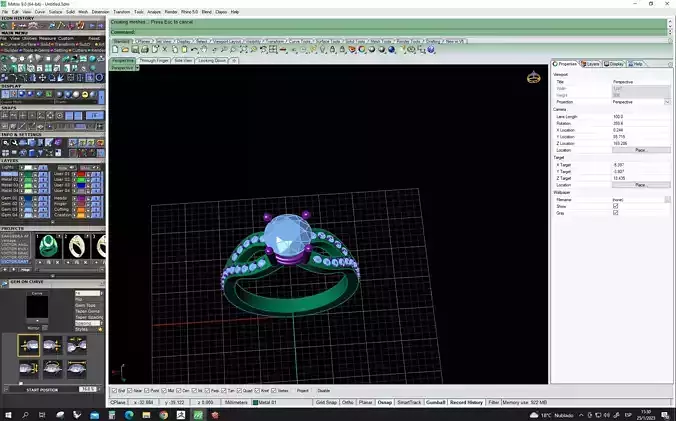This screenshot has height=421, width=676.
Task: Uncheck the Wallpaper Gray checkbox
Action: [x=615, y=213]
